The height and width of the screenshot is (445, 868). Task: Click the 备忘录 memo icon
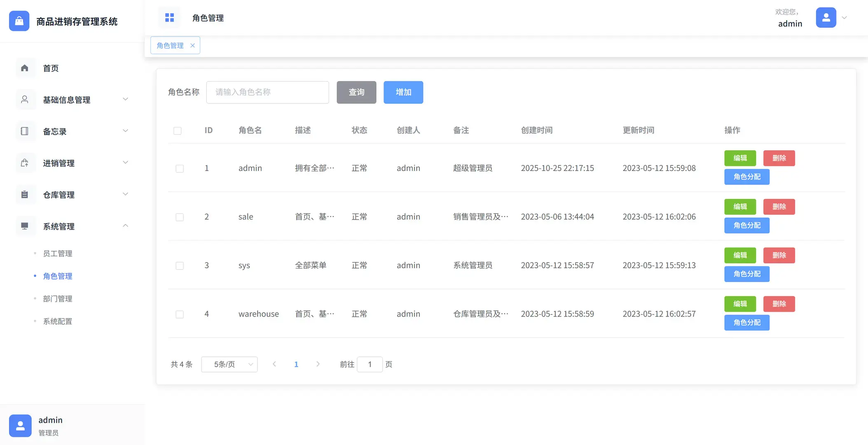click(x=25, y=131)
